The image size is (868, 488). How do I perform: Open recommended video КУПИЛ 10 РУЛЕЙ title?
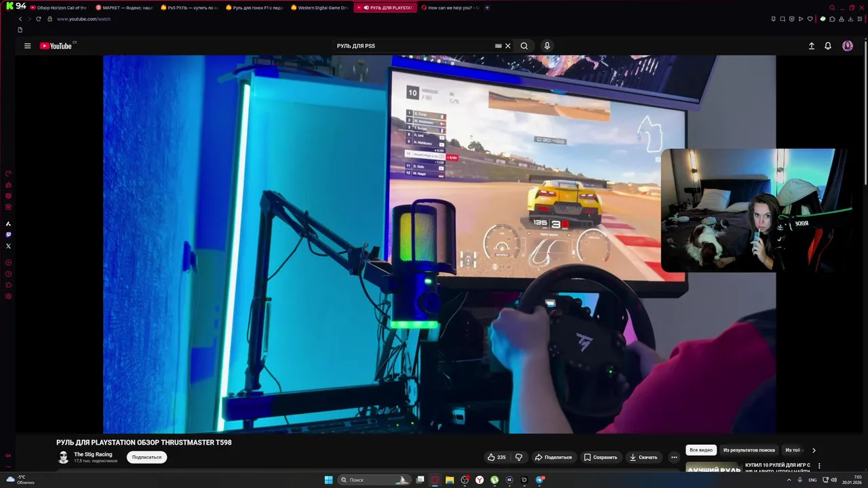coord(777,468)
